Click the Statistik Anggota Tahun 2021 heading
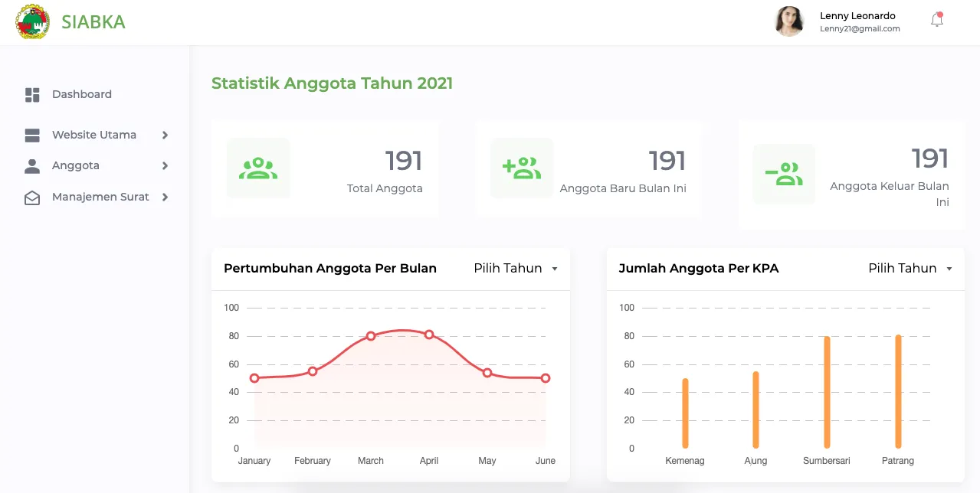980x493 pixels. tap(332, 83)
